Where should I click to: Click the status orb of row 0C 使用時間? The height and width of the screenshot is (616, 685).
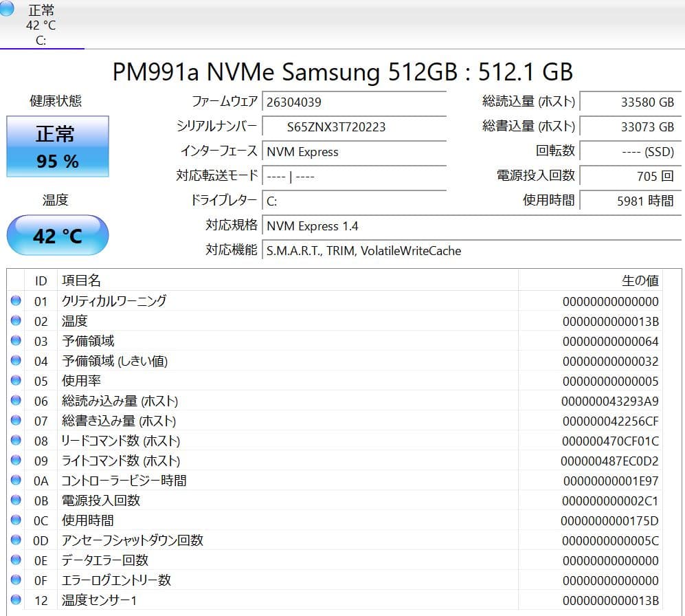click(x=16, y=520)
